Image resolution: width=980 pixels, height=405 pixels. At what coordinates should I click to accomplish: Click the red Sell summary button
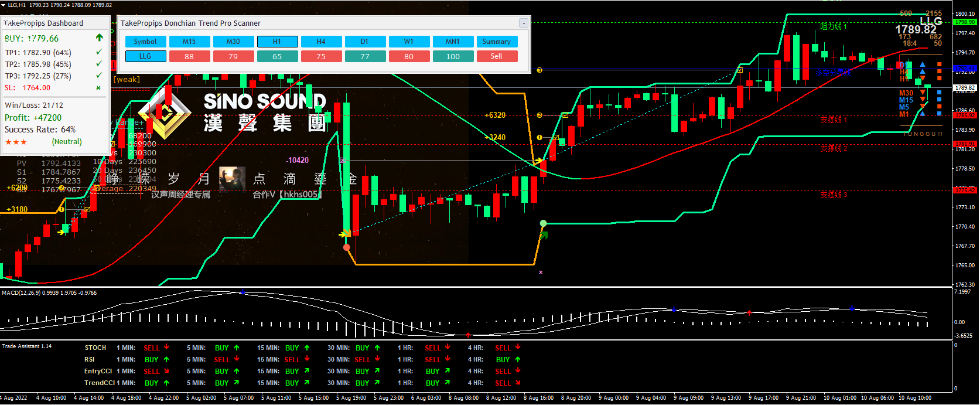pos(497,56)
